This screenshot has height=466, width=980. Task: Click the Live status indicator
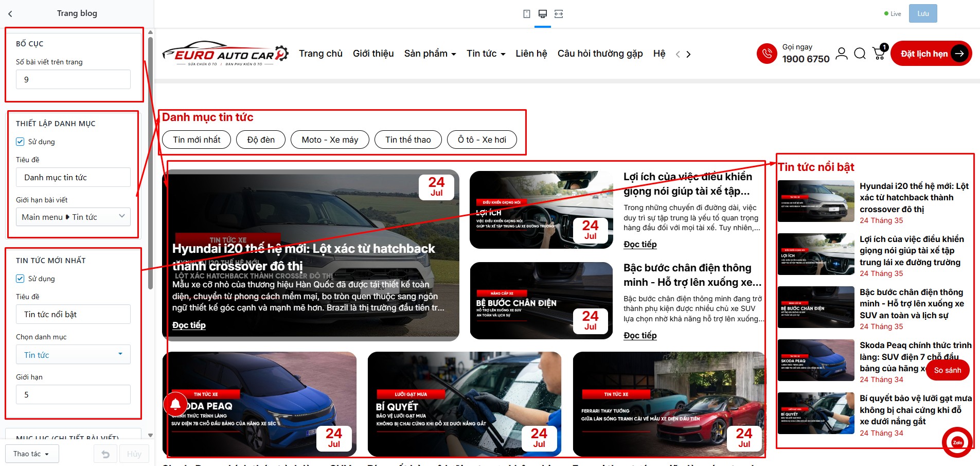point(893,14)
